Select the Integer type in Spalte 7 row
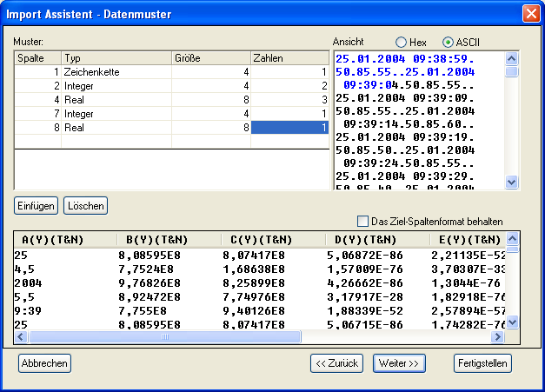This screenshot has height=392, width=545. pyautogui.click(x=116, y=114)
